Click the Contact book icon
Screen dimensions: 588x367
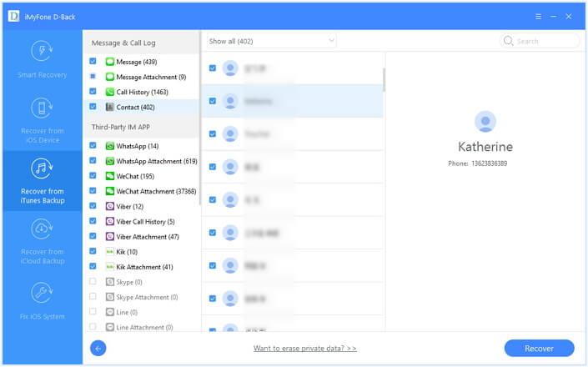click(109, 107)
